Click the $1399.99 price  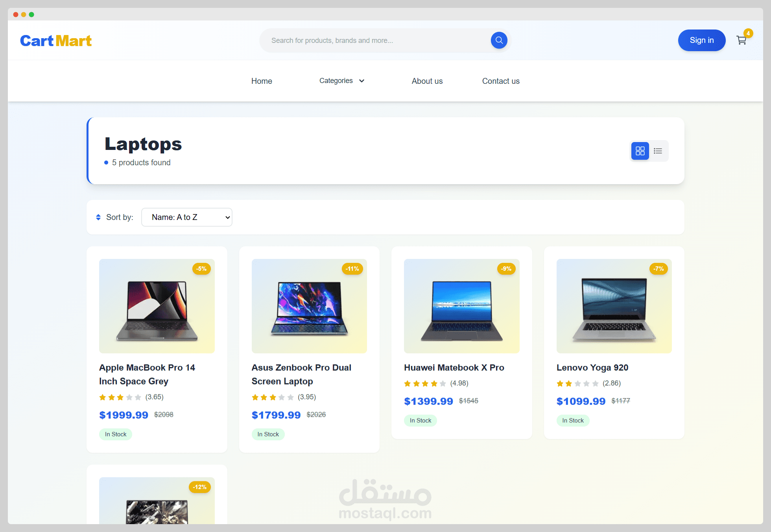428,401
